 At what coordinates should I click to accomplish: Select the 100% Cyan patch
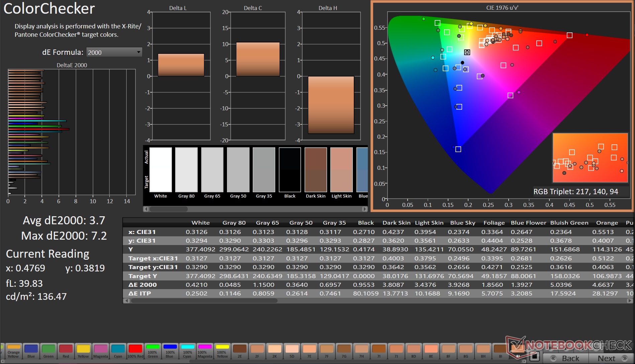coord(188,351)
